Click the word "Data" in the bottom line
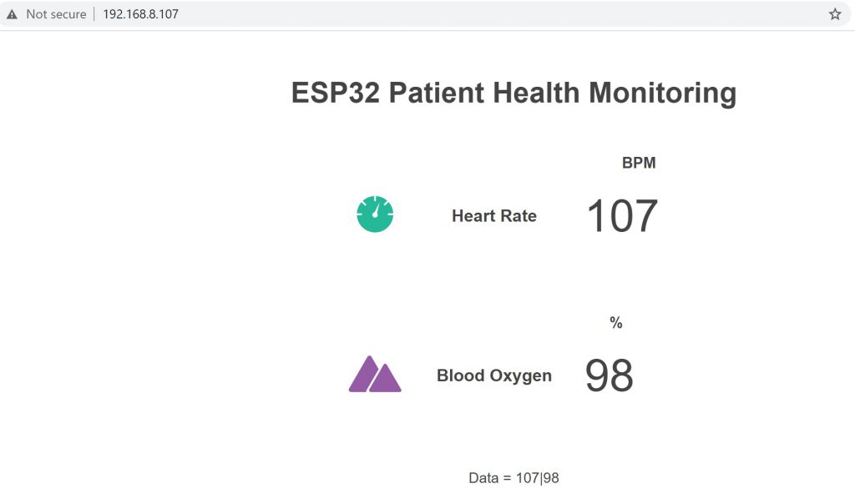The width and height of the screenshot is (855, 504). click(483, 478)
